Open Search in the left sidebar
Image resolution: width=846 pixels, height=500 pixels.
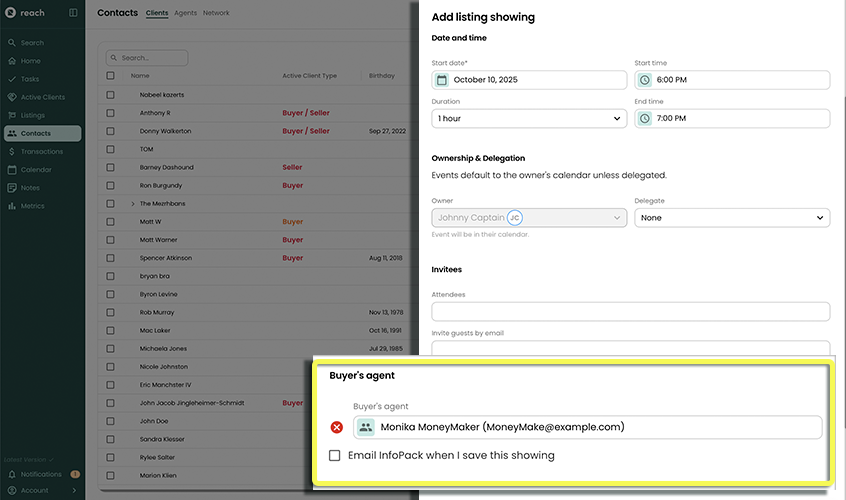point(32,43)
